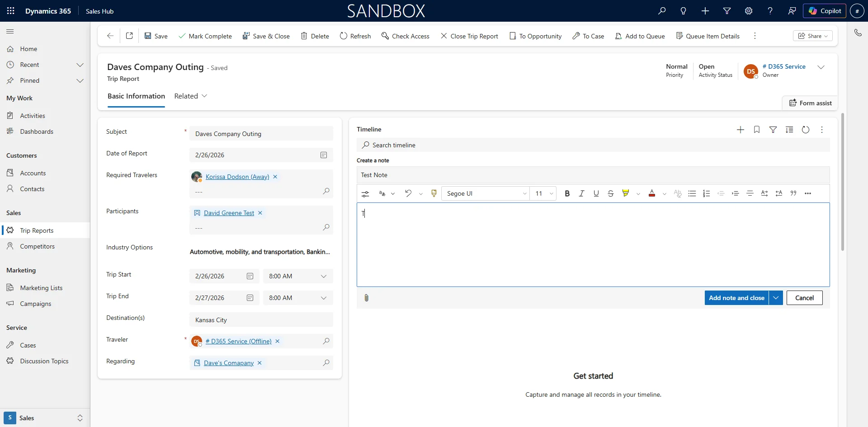The height and width of the screenshot is (427, 868).
Task: Create a new timeline record with plus icon
Action: click(740, 130)
